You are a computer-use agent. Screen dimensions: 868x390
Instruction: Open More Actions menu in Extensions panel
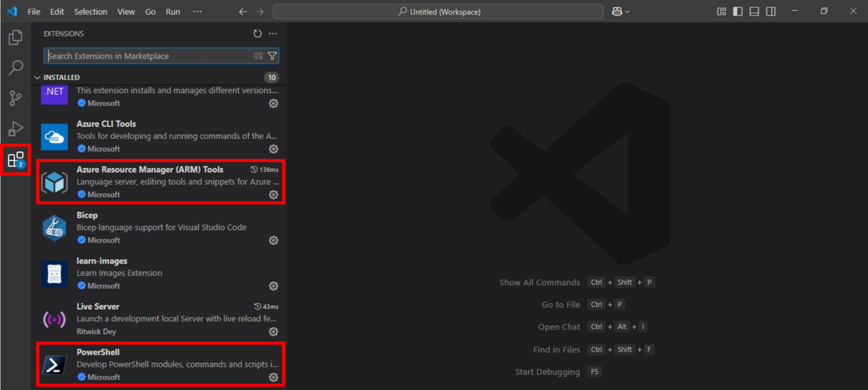point(273,33)
